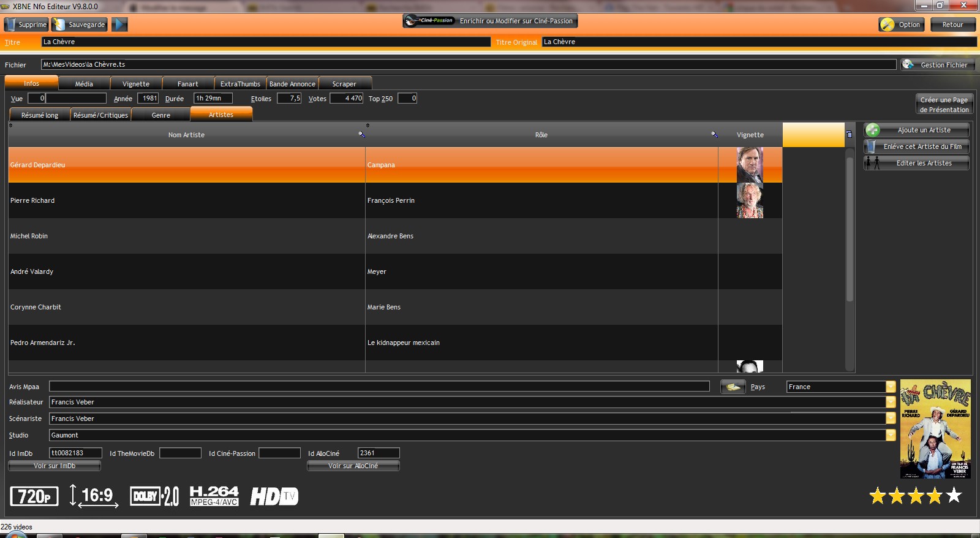Open the ExtraThumbs tab

240,84
